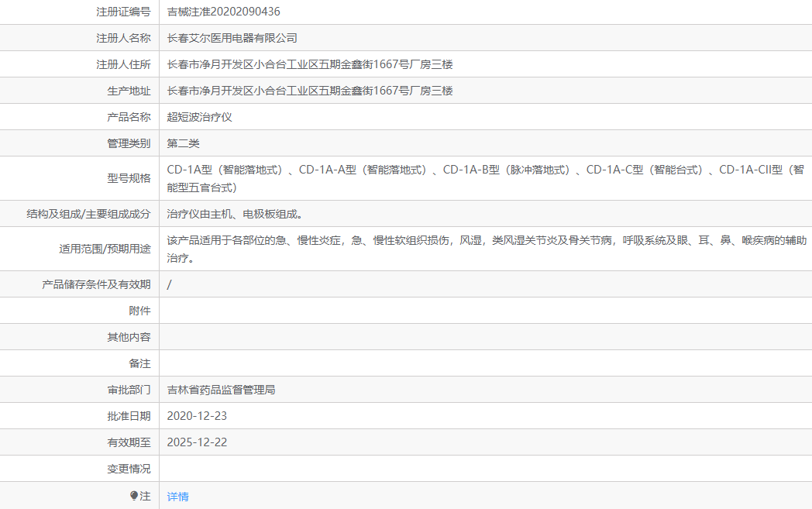Screen dimensions: 812x509
Task: Click the expiry date 2025-12-22
Action: [197, 442]
